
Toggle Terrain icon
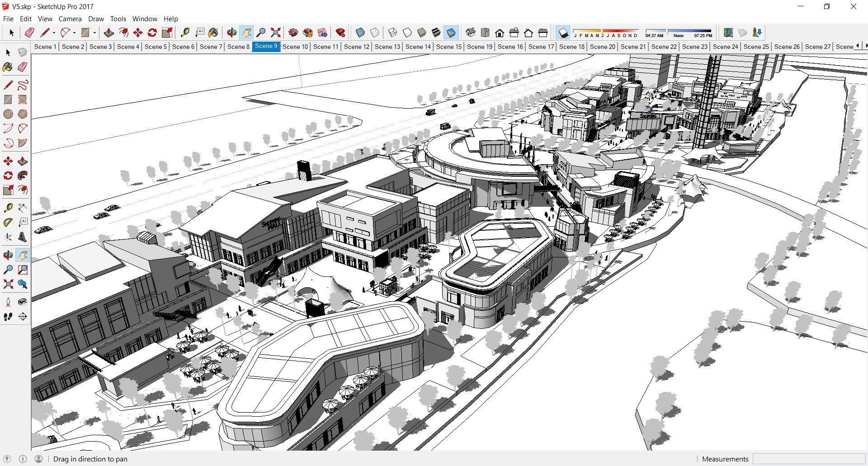click(742, 33)
